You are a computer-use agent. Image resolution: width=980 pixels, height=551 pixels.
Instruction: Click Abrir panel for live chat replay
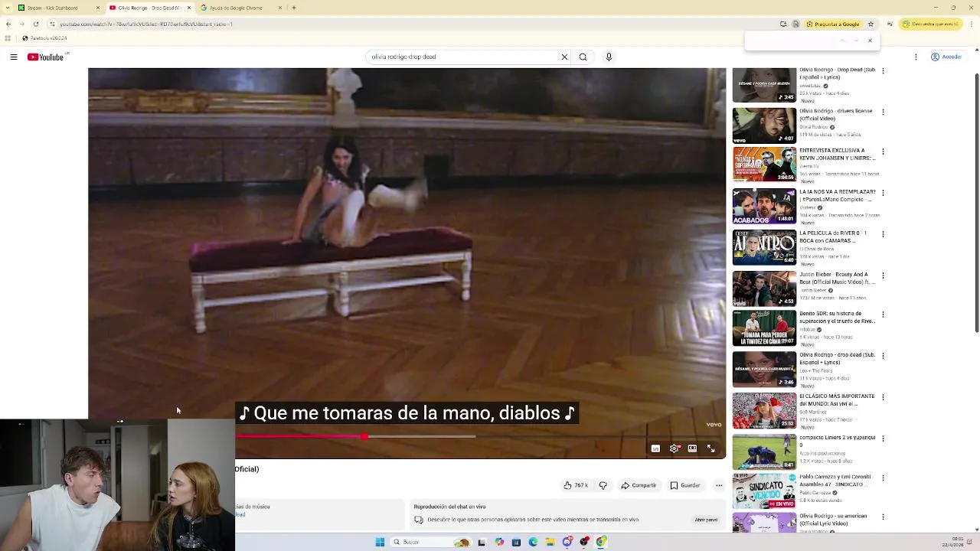tap(706, 520)
